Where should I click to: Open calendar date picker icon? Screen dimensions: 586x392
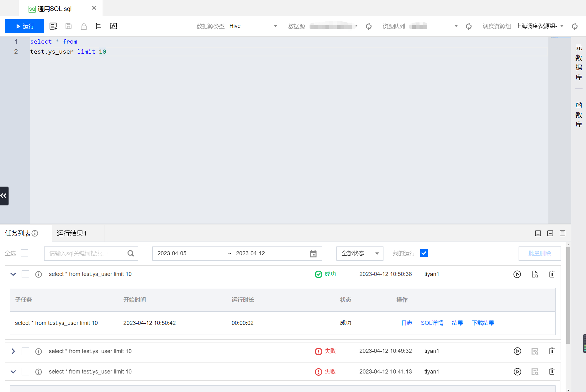click(x=313, y=254)
